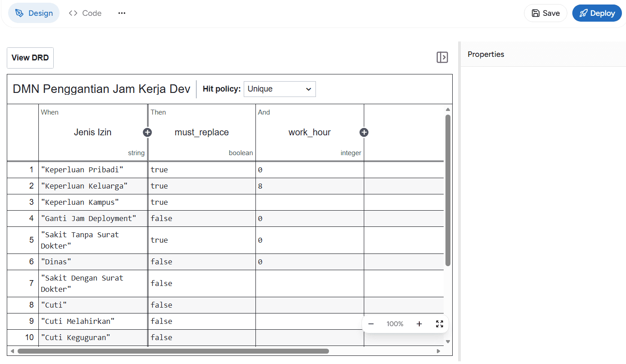
Task: Click must_replace value in Keperluan Pribadi row
Action: click(202, 170)
